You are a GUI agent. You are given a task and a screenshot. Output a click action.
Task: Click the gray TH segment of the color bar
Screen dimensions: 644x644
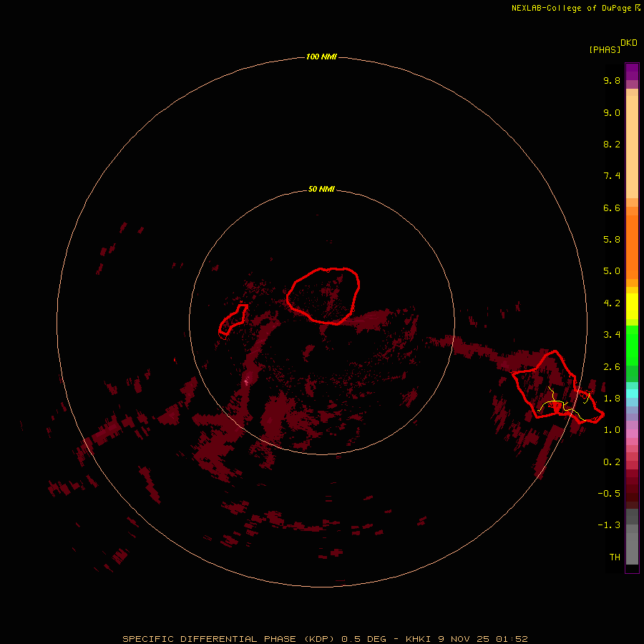[632, 548]
